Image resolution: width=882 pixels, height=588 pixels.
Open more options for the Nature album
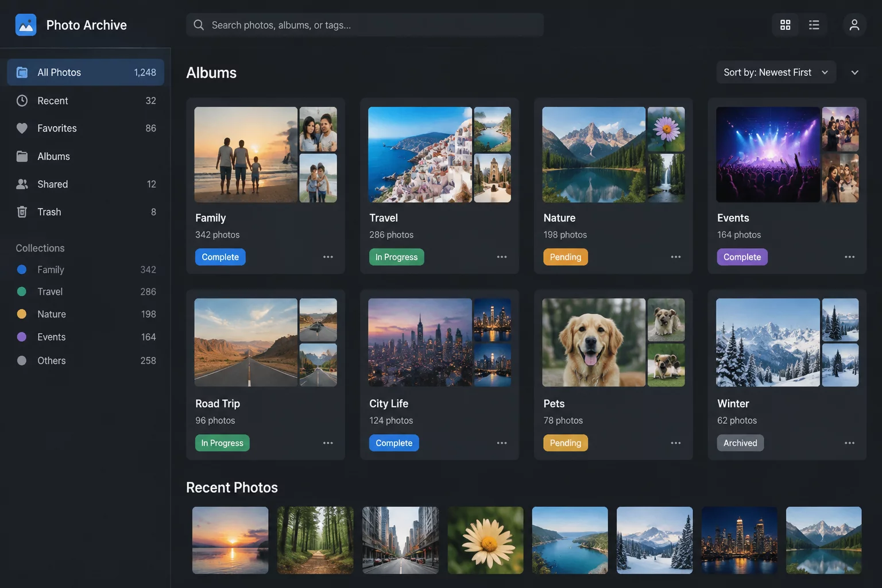(676, 257)
